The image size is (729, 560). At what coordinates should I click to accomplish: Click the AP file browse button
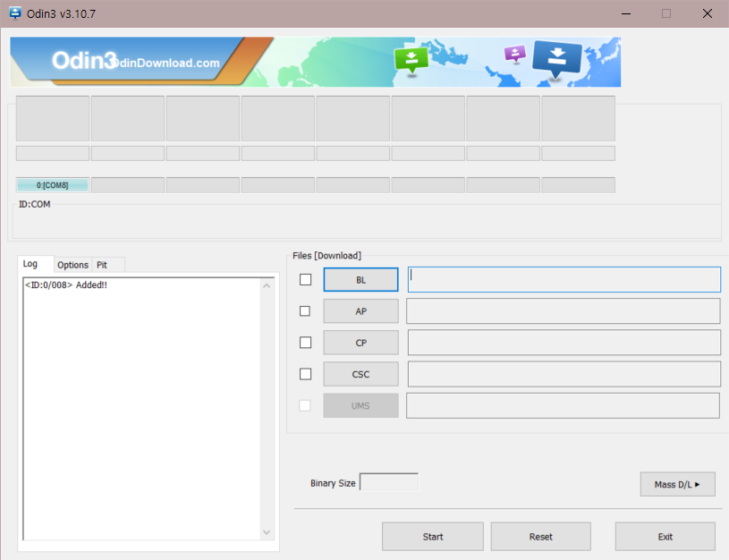[360, 311]
